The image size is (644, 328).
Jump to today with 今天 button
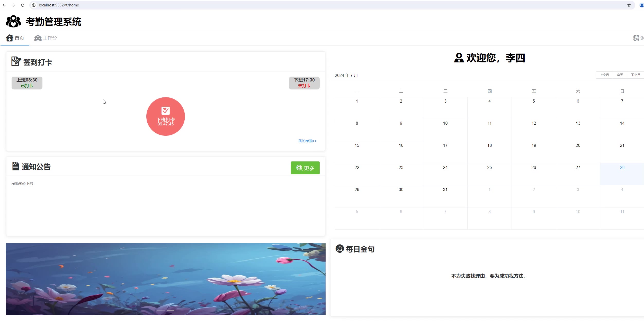pos(620,75)
